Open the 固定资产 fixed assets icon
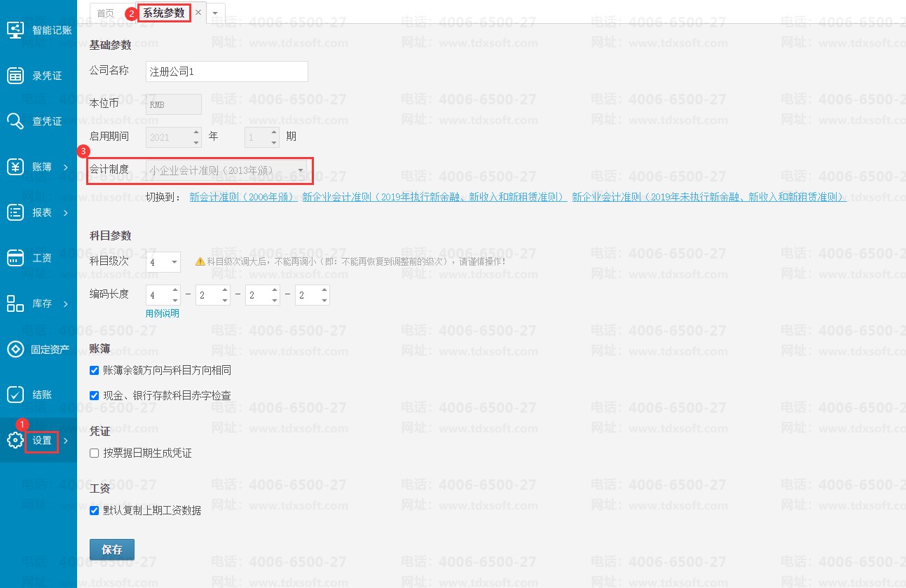The width and height of the screenshot is (906, 588). click(x=15, y=349)
